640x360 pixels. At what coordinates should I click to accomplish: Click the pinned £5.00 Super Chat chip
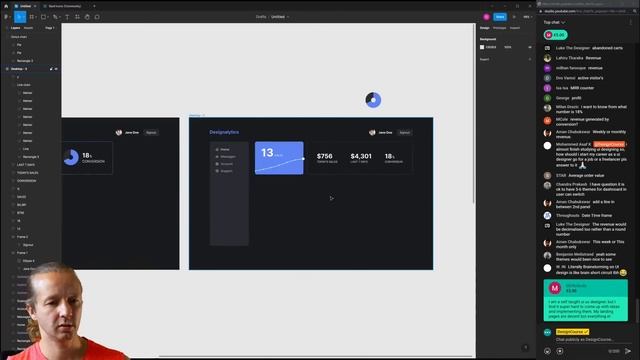click(x=556, y=35)
